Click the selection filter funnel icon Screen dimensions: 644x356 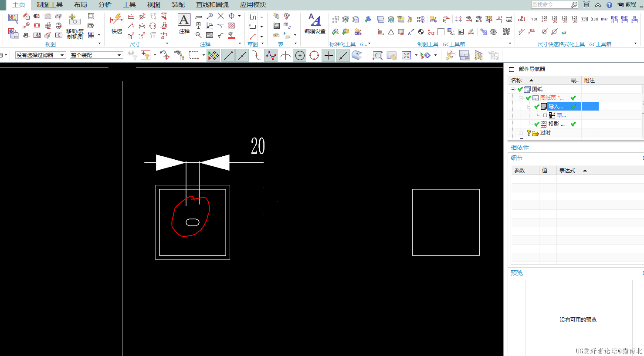pos(146,55)
